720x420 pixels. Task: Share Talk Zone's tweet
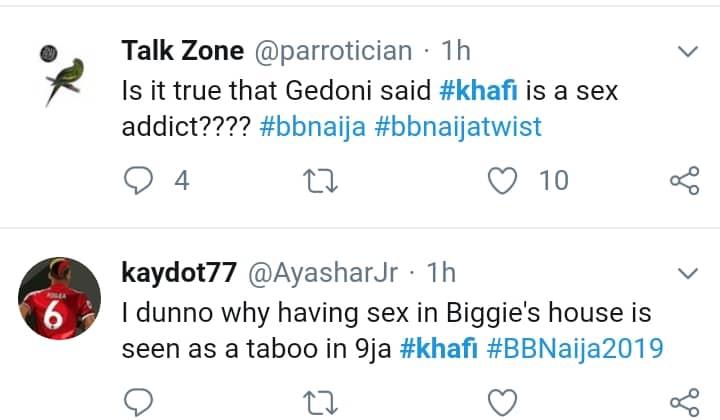tap(683, 181)
